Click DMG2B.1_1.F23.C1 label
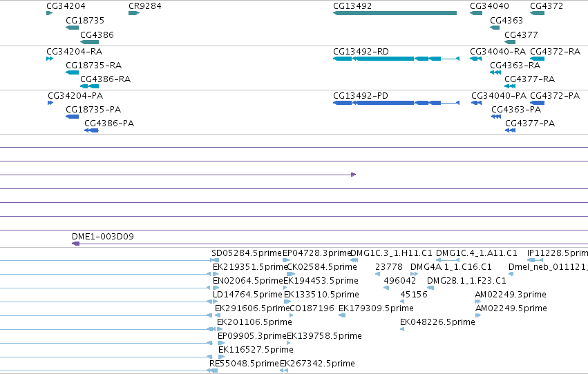 [466, 281]
